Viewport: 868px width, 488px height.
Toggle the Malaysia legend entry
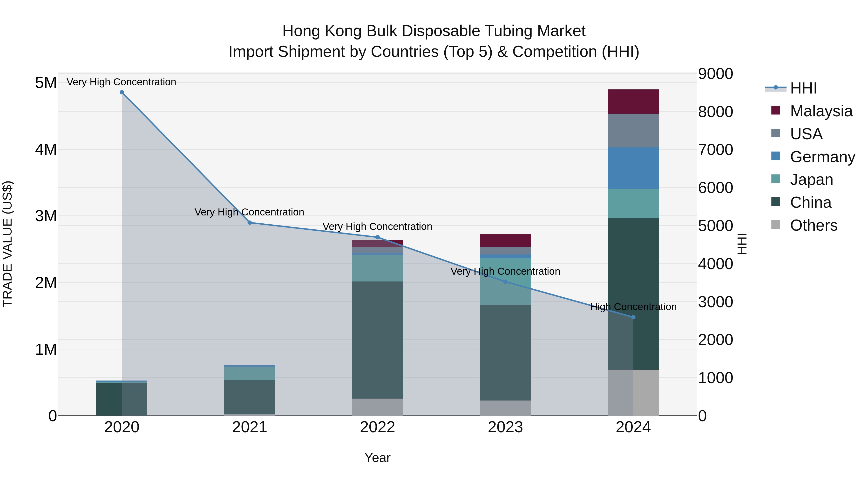tap(812, 111)
